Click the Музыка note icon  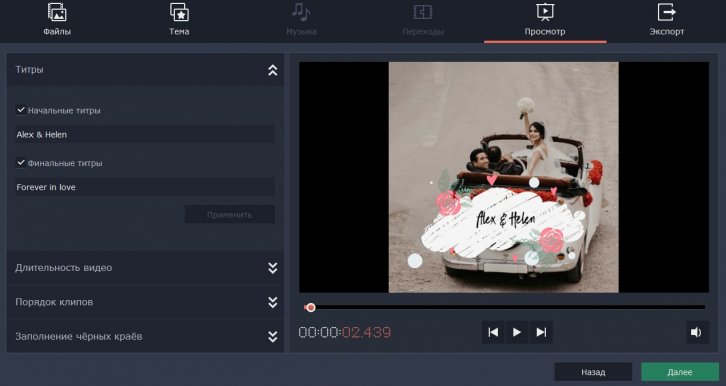301,12
